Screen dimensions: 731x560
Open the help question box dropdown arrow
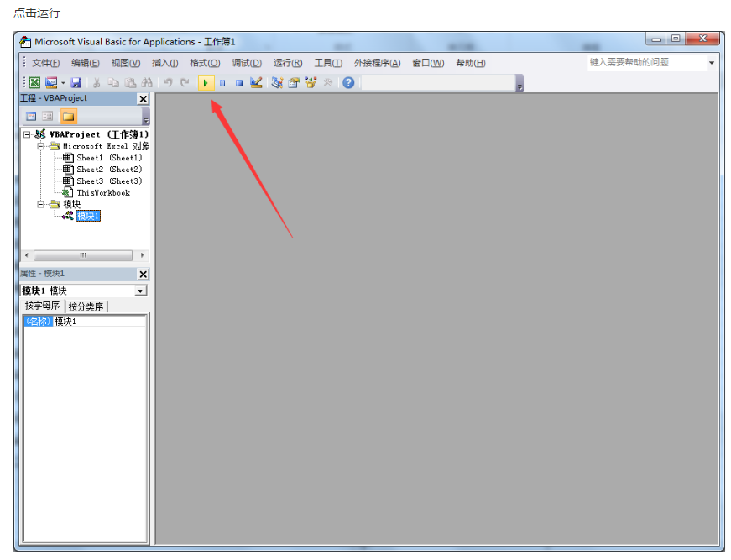point(712,62)
